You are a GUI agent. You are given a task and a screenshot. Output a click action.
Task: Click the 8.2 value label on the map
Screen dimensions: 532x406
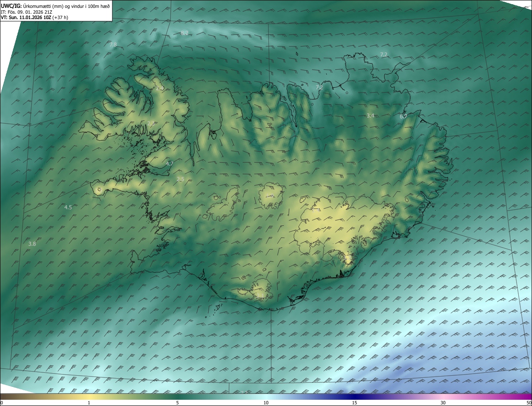[x=185, y=33]
